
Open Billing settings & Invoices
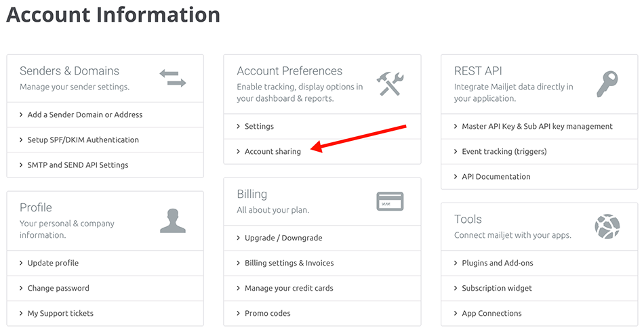pos(323,263)
